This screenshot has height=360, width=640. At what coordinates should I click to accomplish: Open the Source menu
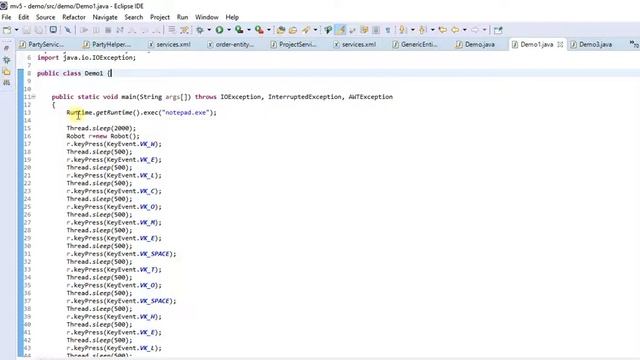pyautogui.click(x=45, y=17)
